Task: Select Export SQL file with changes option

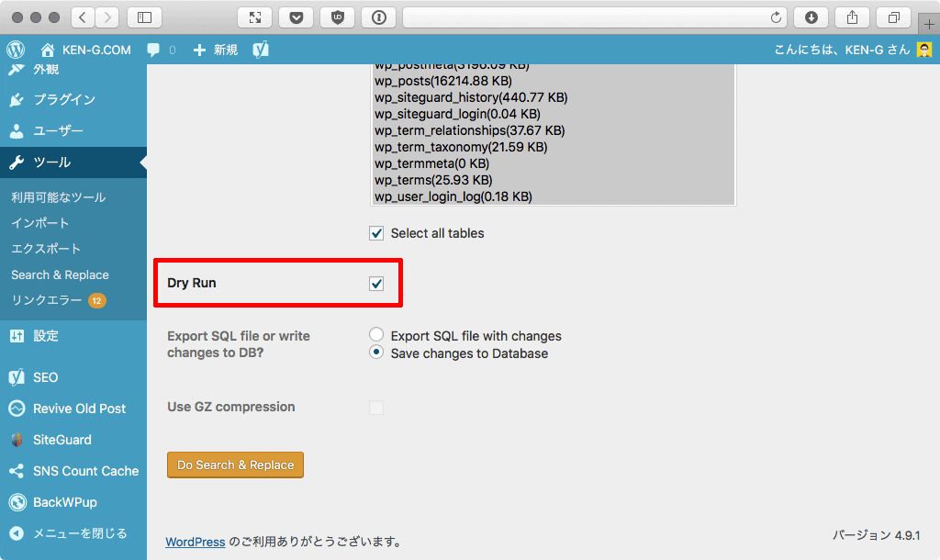Action: (x=375, y=334)
